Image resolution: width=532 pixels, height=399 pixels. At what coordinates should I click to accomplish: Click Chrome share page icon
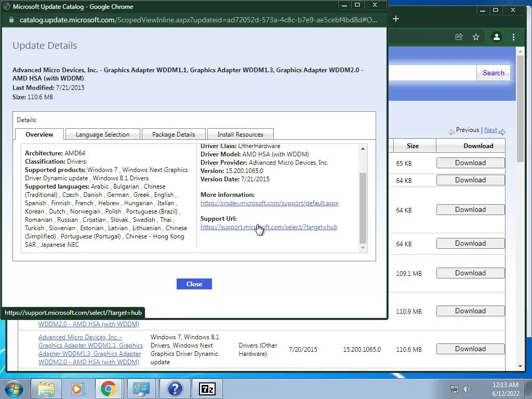pyautogui.click(x=459, y=37)
